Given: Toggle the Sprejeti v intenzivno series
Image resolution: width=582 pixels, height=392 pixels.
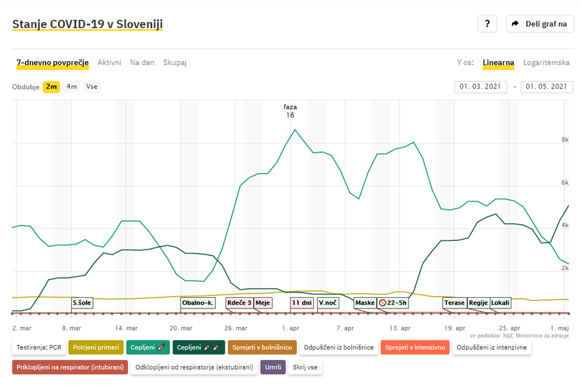Looking at the screenshot, I should [x=415, y=347].
